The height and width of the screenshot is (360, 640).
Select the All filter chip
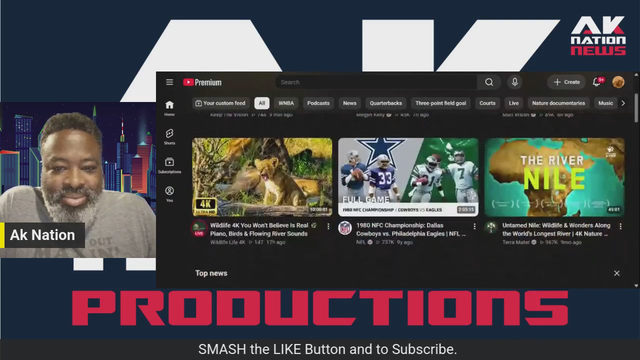[262, 103]
